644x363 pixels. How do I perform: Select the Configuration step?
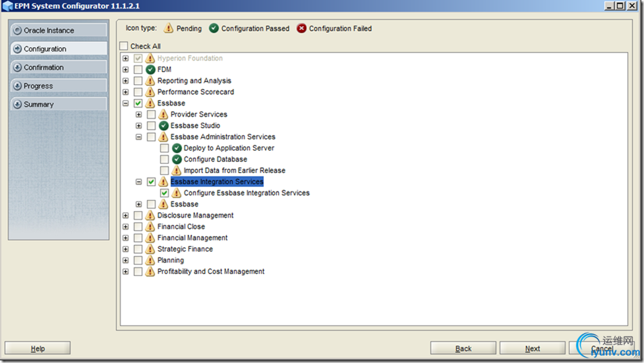(x=59, y=49)
